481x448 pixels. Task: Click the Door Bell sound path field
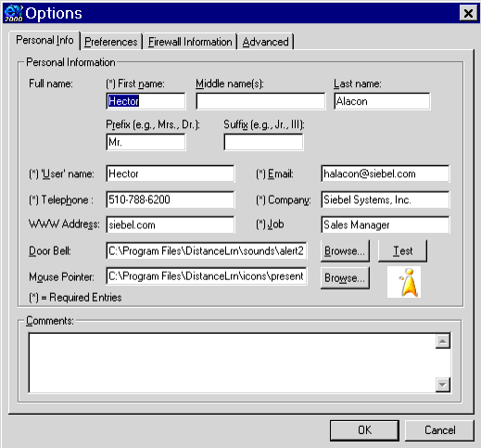click(x=207, y=250)
